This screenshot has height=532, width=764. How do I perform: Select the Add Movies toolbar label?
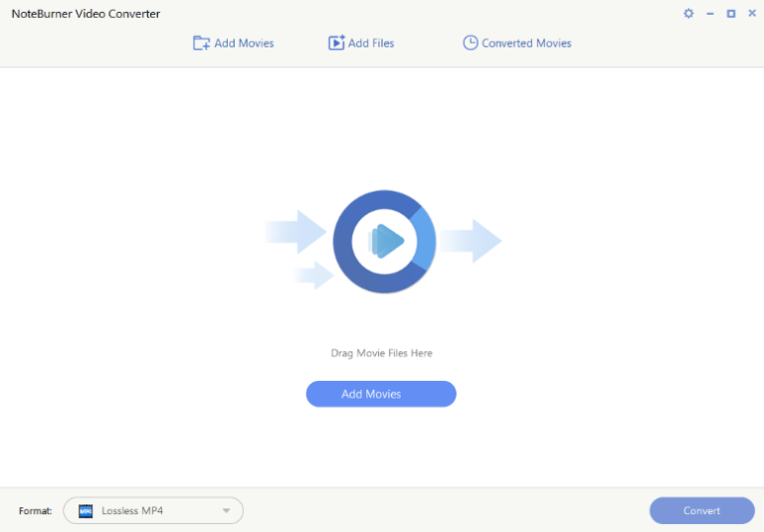pos(244,43)
